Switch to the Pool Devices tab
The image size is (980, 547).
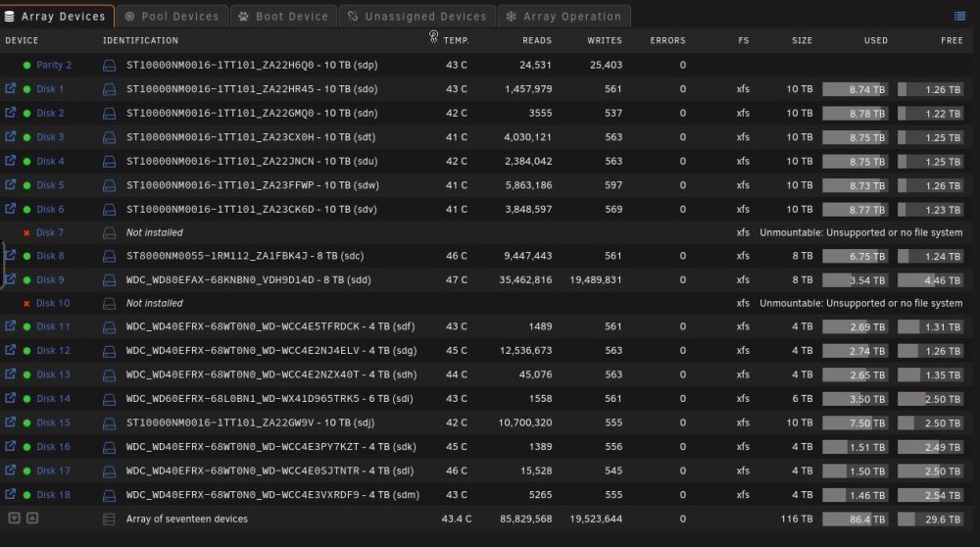pos(171,17)
